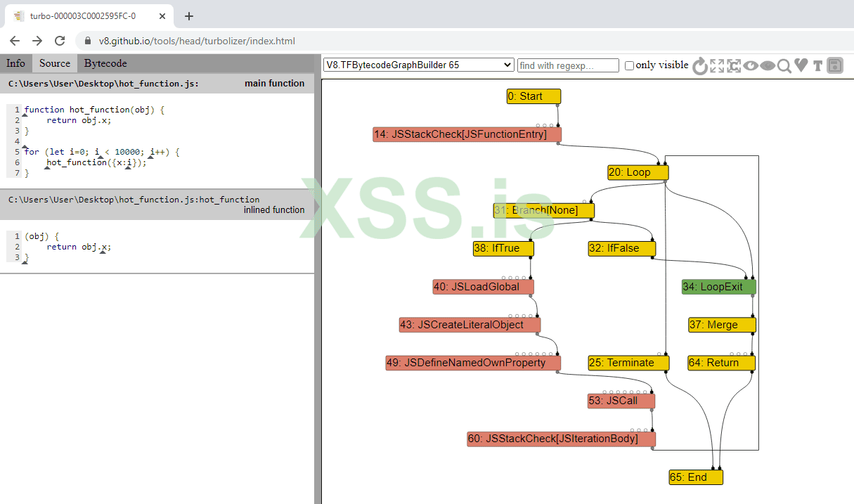Open the V8.TFBytecodeGraphBuilder 65 phase dropdown
This screenshot has height=504, width=854.
[x=419, y=65]
